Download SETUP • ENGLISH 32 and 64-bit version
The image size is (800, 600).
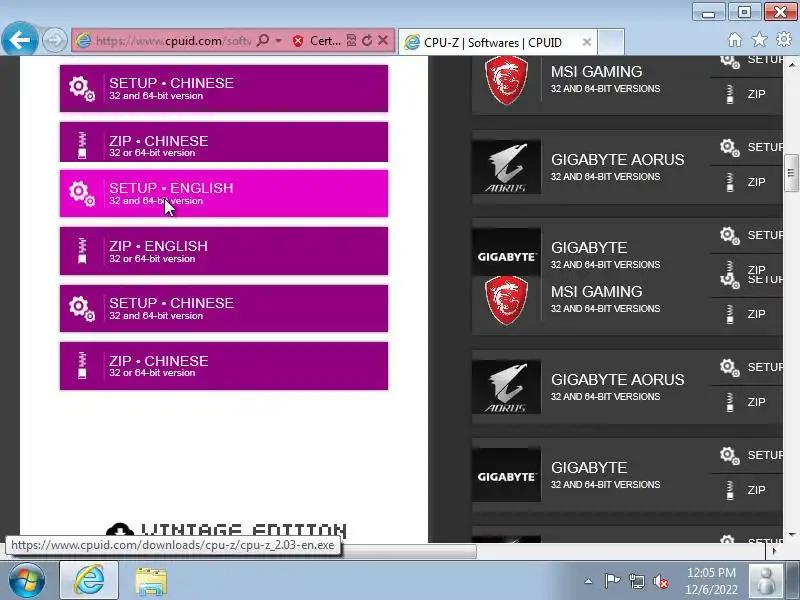click(x=224, y=193)
